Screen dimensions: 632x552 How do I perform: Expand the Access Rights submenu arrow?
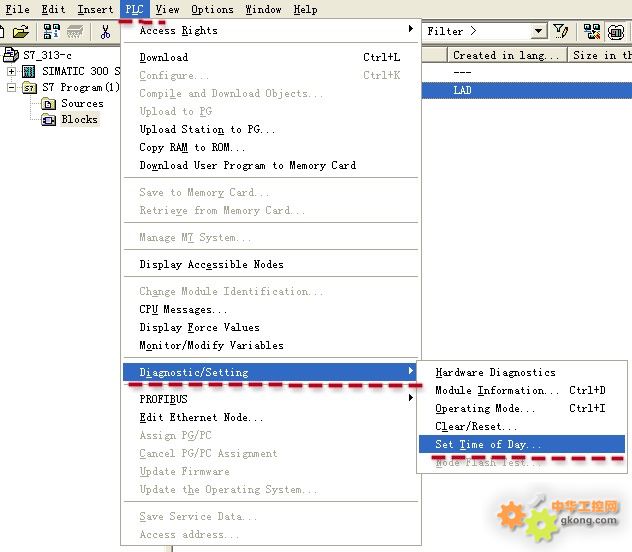pyautogui.click(x=410, y=29)
